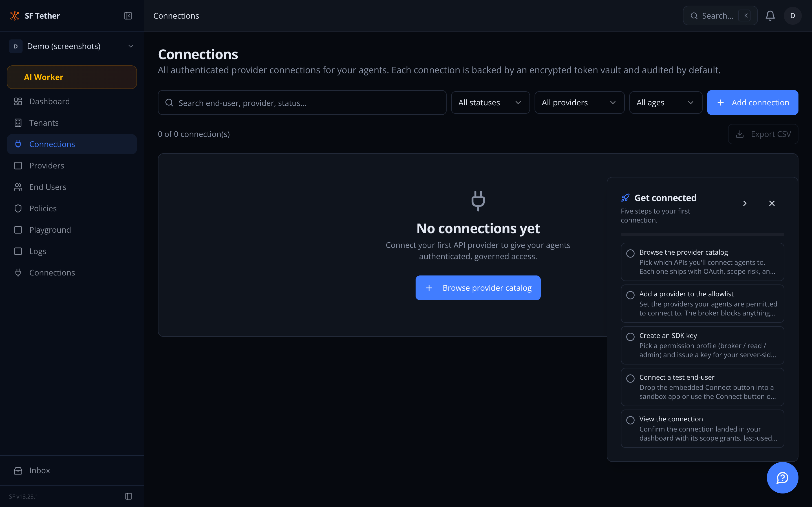This screenshot has width=812, height=507.
Task: Click the SF Tether logo icon
Action: [x=15, y=16]
